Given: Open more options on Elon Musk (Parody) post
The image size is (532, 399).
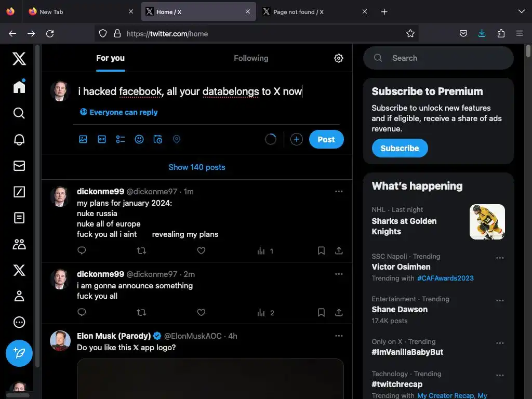Looking at the screenshot, I should pyautogui.click(x=339, y=336).
